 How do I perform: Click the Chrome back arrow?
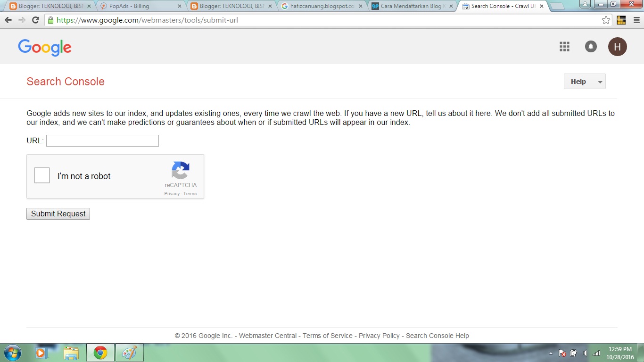click(x=8, y=20)
